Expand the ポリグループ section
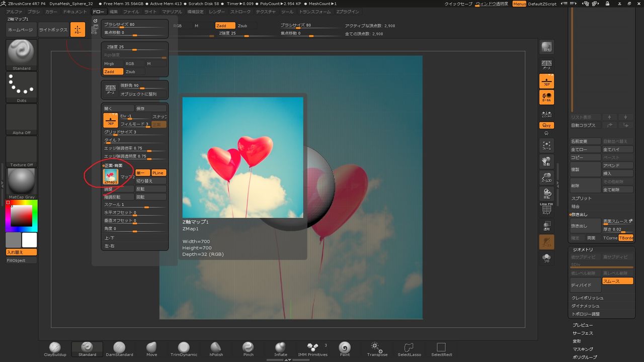Viewport: 644px width, 362px height. point(585,357)
